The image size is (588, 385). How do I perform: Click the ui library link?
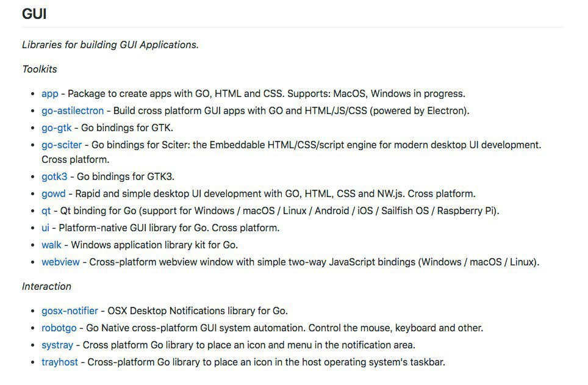45,228
